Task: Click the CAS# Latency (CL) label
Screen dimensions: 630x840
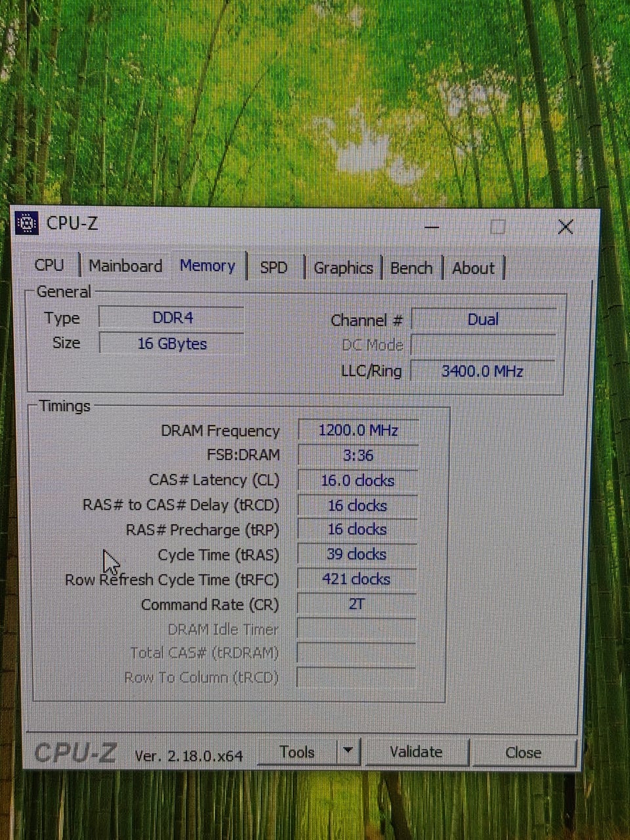Action: 214,480
